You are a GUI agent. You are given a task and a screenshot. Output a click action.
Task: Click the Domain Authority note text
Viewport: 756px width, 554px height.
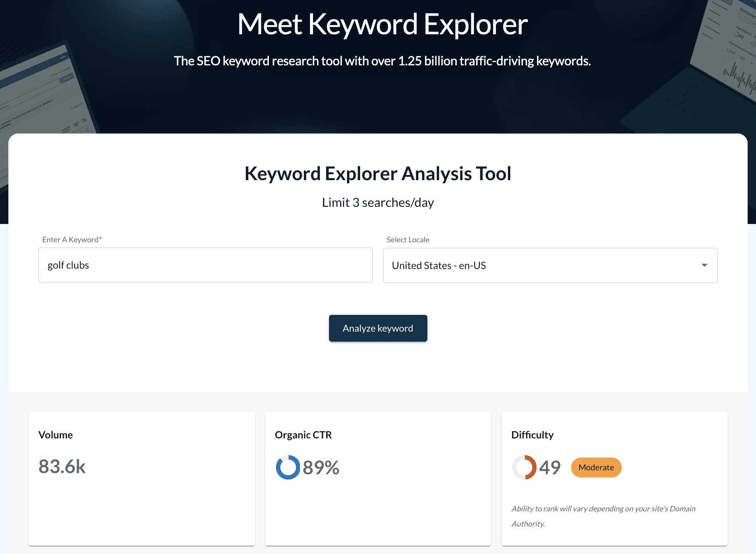click(x=603, y=516)
